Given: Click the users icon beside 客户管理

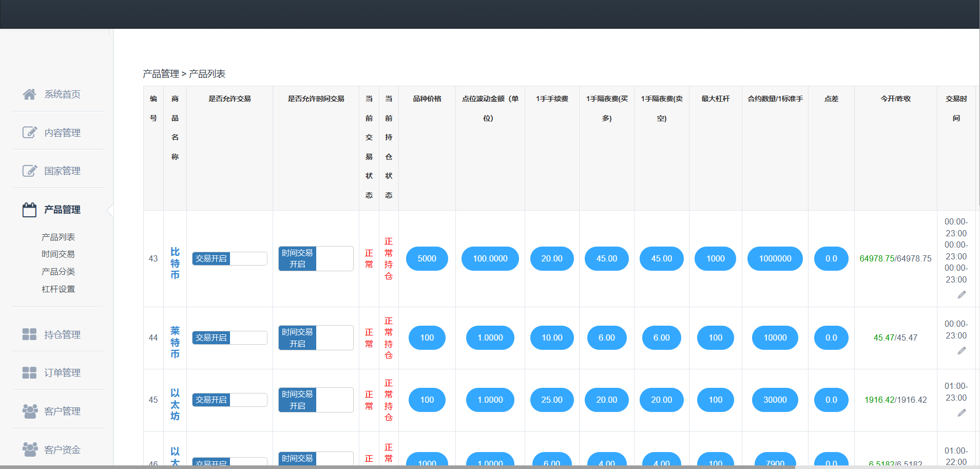Looking at the screenshot, I should click(x=30, y=411).
